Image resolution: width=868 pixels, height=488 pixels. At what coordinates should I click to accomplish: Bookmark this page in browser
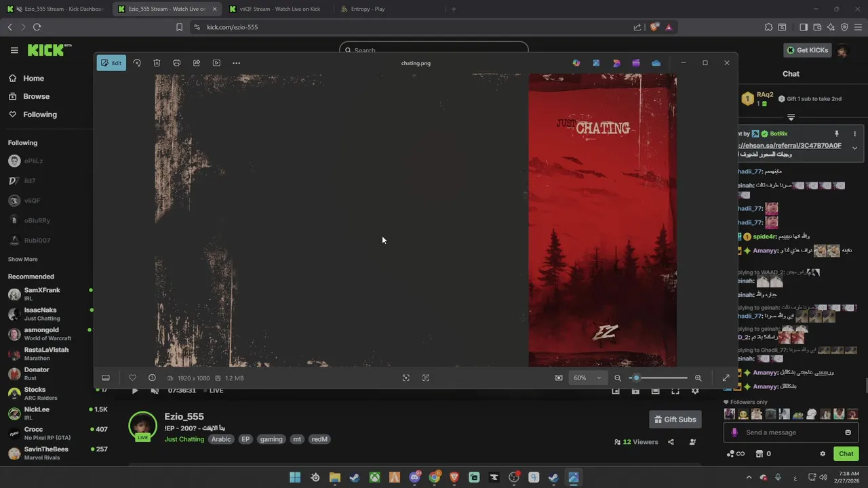tap(179, 27)
